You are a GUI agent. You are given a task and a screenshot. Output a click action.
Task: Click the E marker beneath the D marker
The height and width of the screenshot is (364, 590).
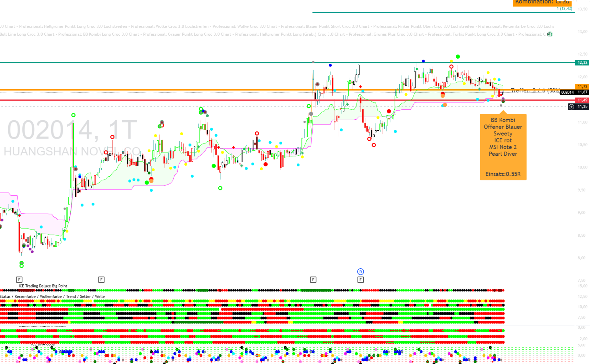pyautogui.click(x=360, y=280)
